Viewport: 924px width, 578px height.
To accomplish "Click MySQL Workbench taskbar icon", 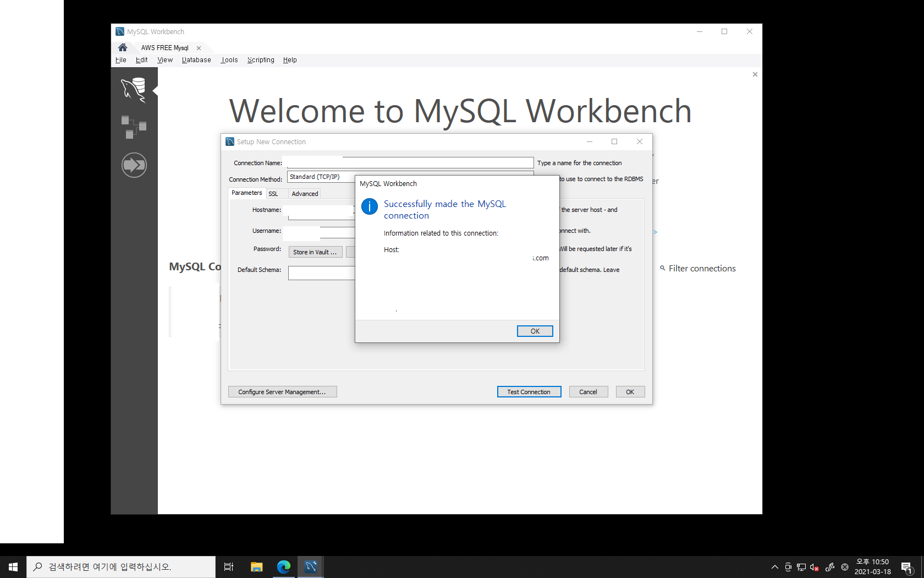I will pos(311,567).
